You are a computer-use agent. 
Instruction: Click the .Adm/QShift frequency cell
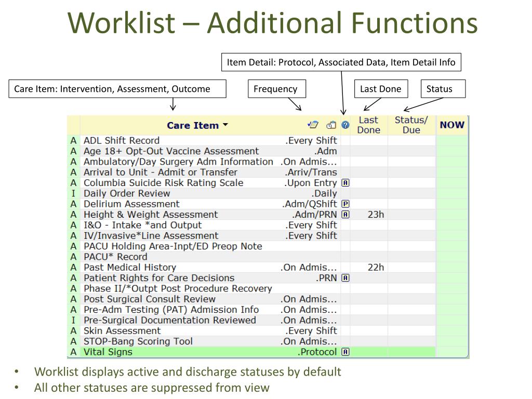point(310,204)
